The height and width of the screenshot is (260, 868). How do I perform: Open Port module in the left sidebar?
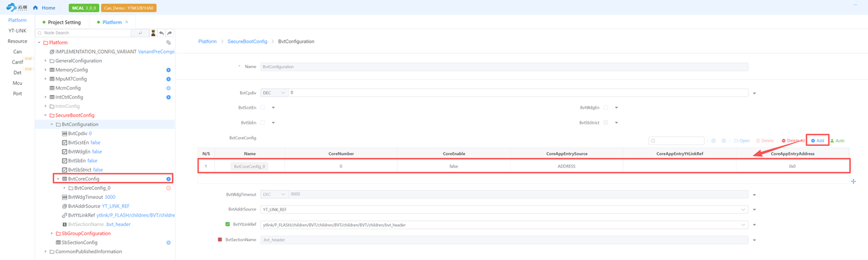point(17,94)
